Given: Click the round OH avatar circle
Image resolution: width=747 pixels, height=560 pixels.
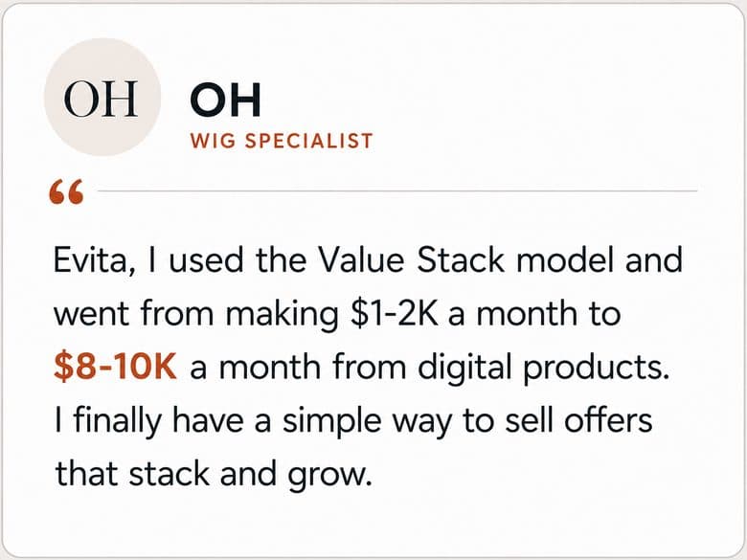Looking at the screenshot, I should 102,97.
